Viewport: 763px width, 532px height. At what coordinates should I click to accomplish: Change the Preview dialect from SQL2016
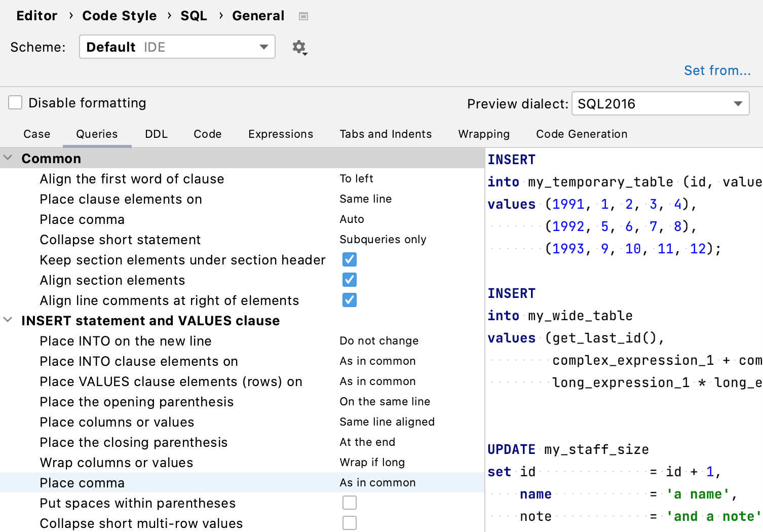(x=660, y=103)
